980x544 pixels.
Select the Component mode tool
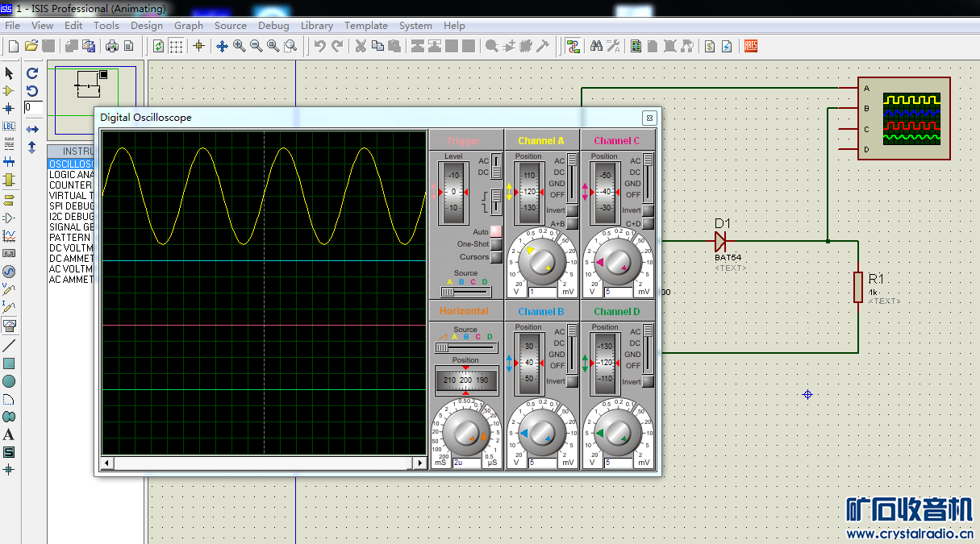(x=9, y=91)
